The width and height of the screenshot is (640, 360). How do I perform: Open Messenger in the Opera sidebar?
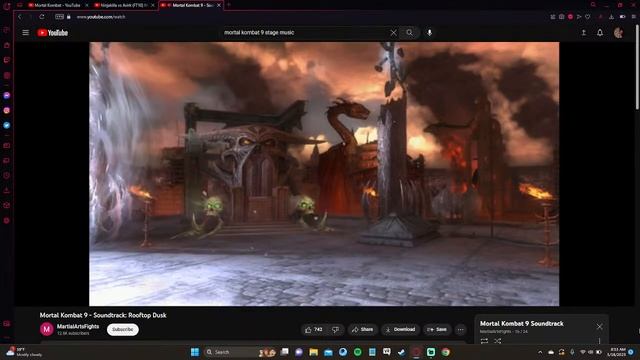[7, 95]
